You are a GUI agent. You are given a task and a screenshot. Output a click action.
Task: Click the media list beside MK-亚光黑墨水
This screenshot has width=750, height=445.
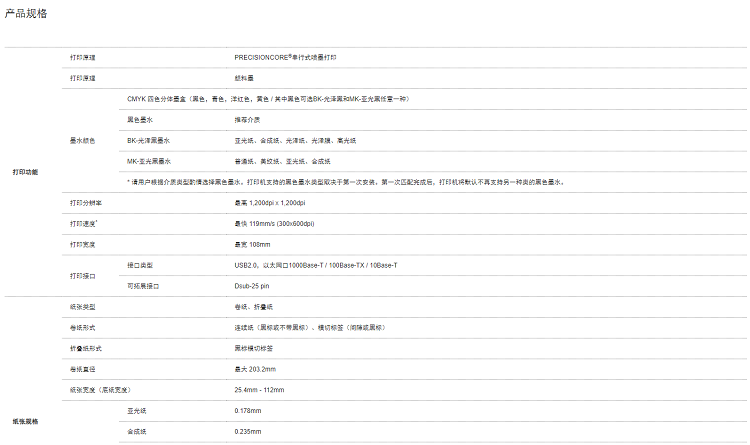(x=282, y=161)
